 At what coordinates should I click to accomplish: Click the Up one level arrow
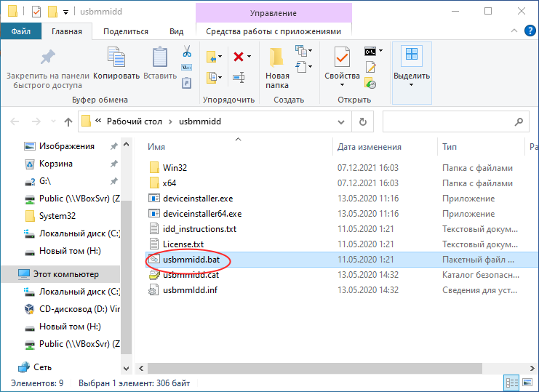[68, 121]
